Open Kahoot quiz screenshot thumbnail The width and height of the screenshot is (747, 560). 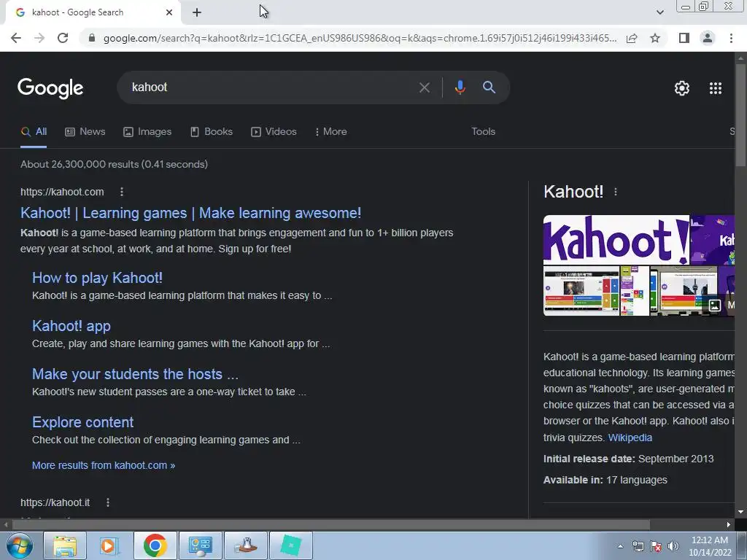click(581, 291)
